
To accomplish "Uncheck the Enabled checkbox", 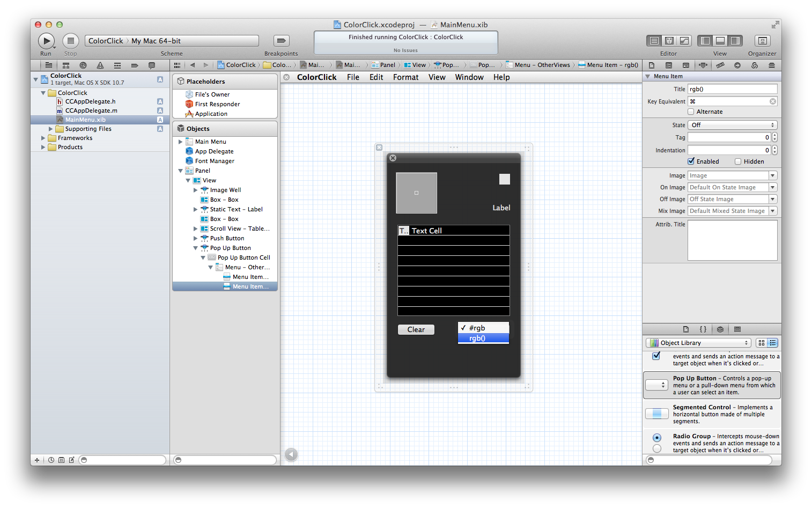I will pos(691,161).
